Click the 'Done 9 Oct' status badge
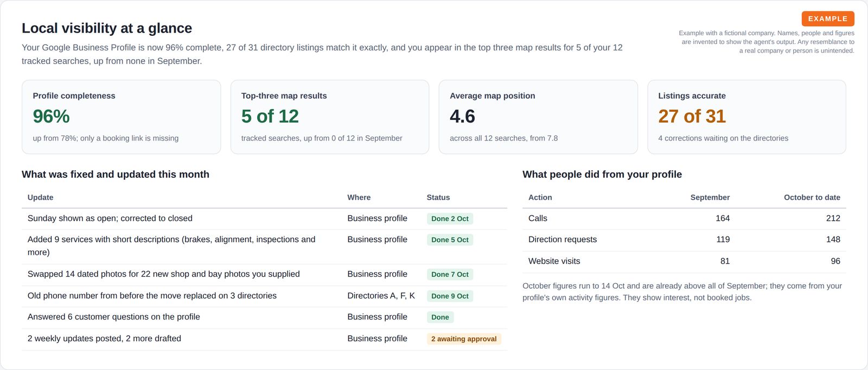Viewport: 868px width, 370px height. (x=450, y=296)
